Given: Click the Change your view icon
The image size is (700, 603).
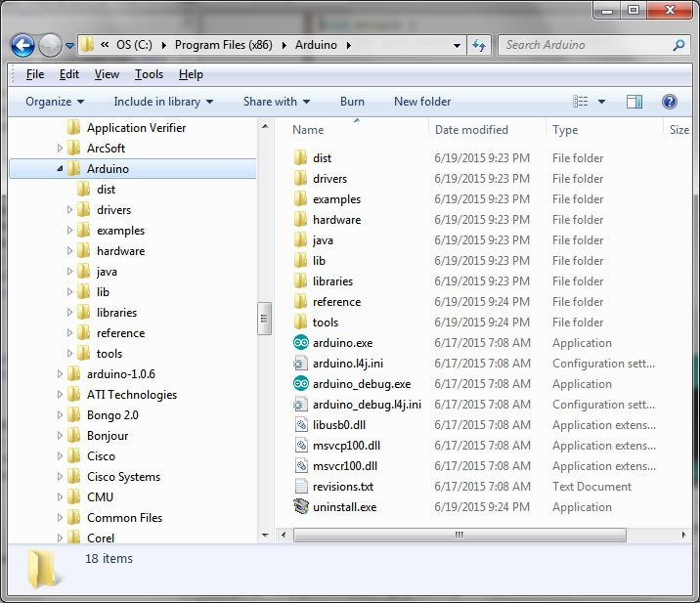Looking at the screenshot, I should [581, 102].
